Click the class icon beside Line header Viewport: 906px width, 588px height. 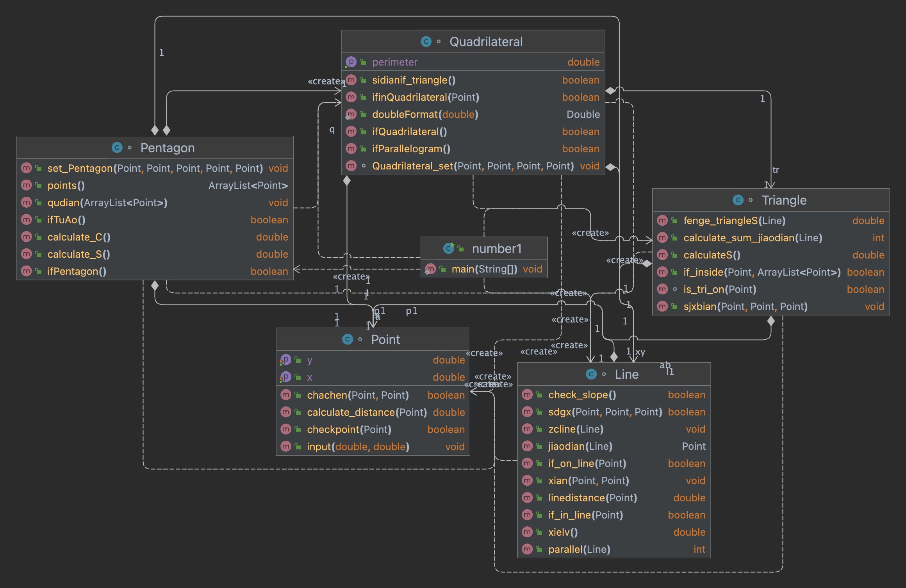591,374
